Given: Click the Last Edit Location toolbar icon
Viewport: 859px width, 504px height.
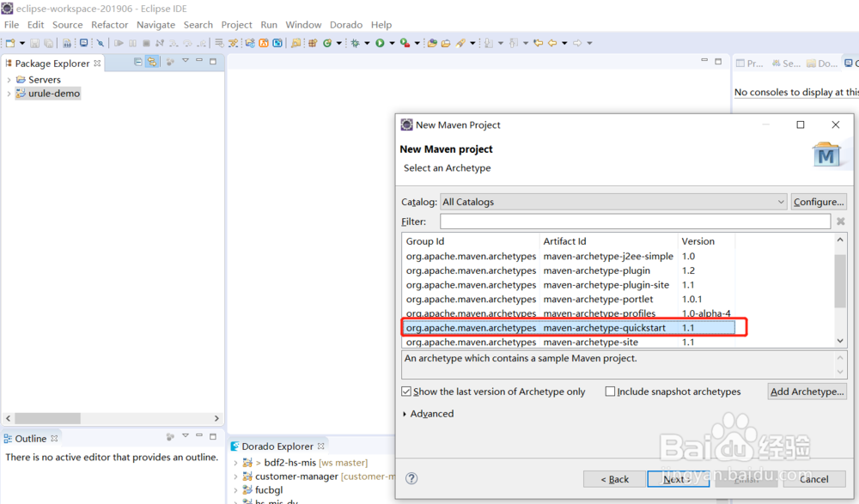Looking at the screenshot, I should point(538,43).
